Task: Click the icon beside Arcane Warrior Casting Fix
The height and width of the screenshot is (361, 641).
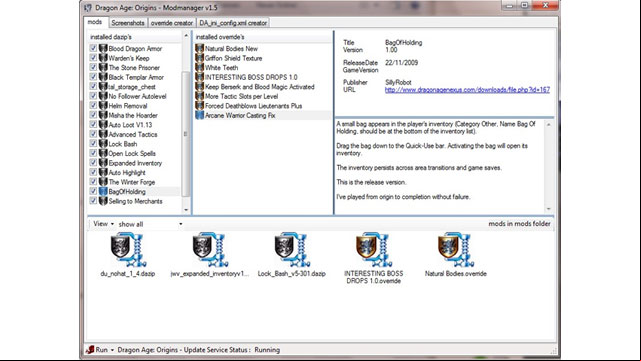Action: coord(199,115)
